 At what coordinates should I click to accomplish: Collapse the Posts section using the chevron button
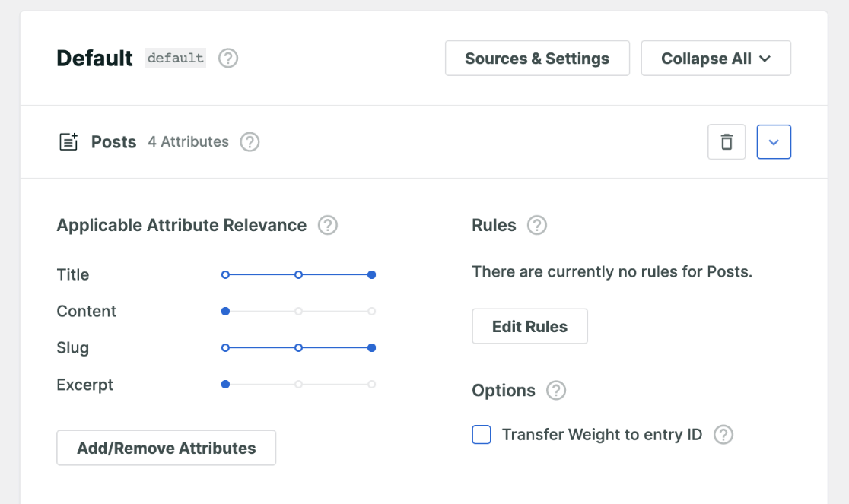pos(774,142)
